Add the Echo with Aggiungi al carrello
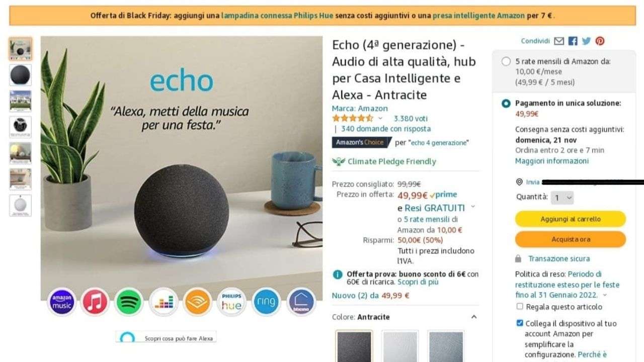 pyautogui.click(x=571, y=219)
